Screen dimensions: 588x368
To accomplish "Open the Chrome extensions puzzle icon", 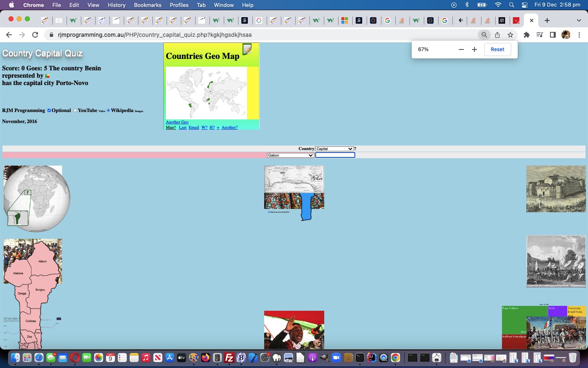I will (526, 35).
